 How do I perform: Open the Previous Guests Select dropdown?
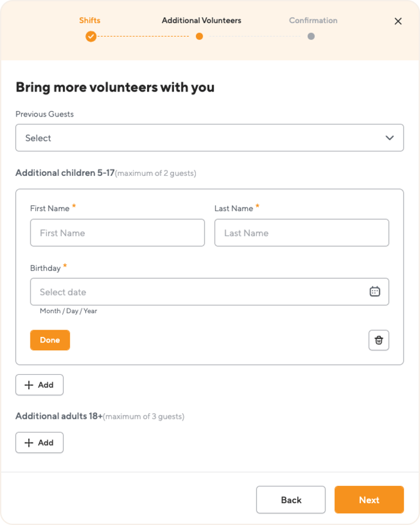pyautogui.click(x=209, y=138)
